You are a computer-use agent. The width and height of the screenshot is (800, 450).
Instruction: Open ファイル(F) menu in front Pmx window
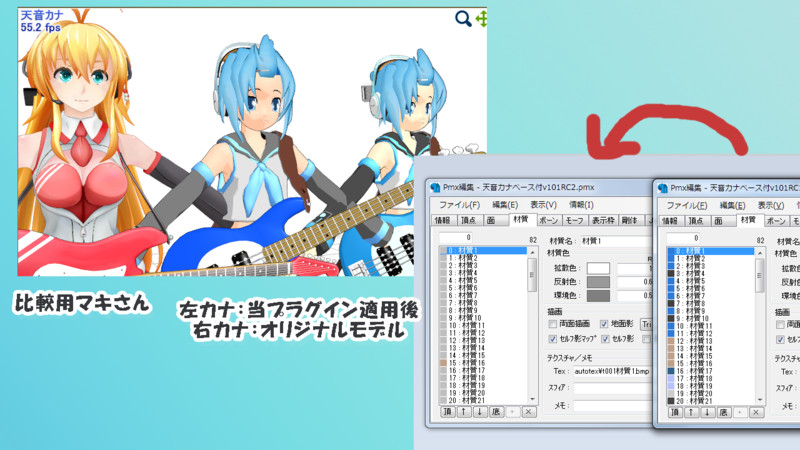pos(687,205)
